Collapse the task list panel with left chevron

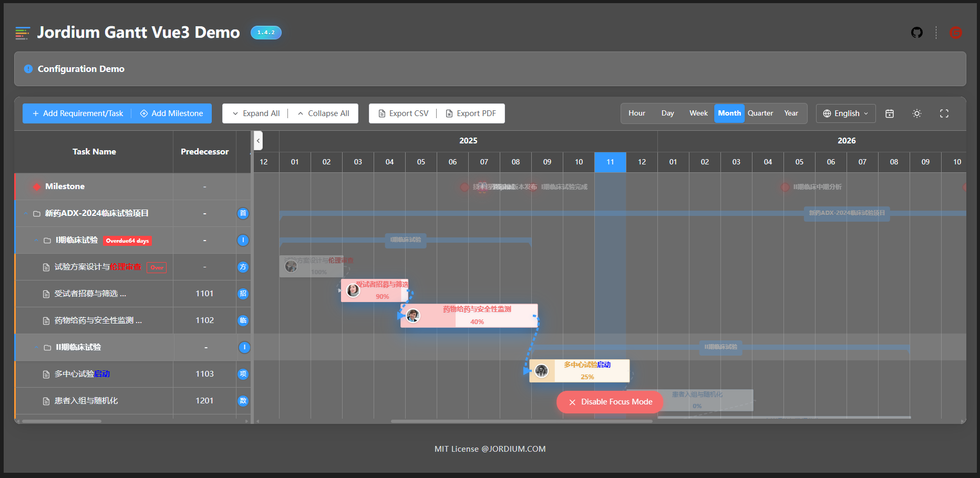[258, 141]
